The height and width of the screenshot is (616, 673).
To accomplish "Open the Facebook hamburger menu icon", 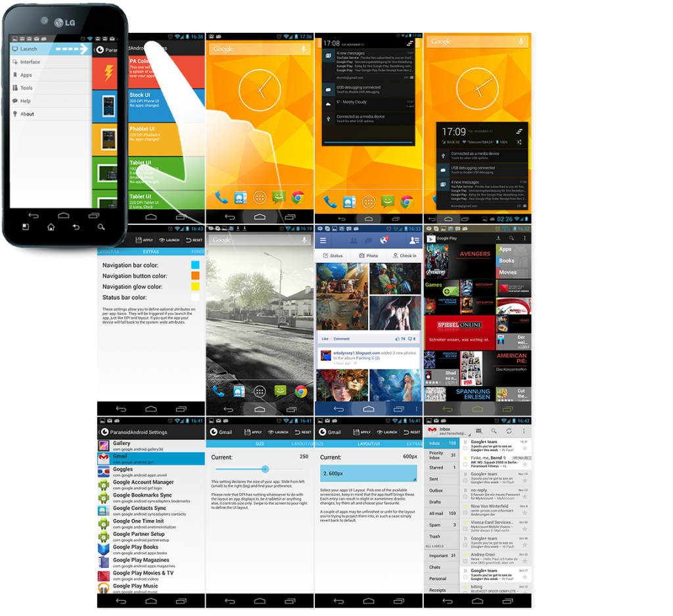I will 323,240.
